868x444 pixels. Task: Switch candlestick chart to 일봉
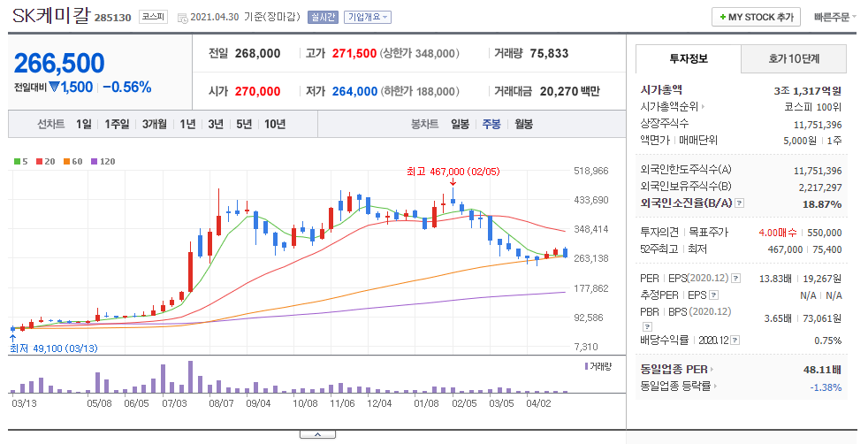tap(460, 124)
